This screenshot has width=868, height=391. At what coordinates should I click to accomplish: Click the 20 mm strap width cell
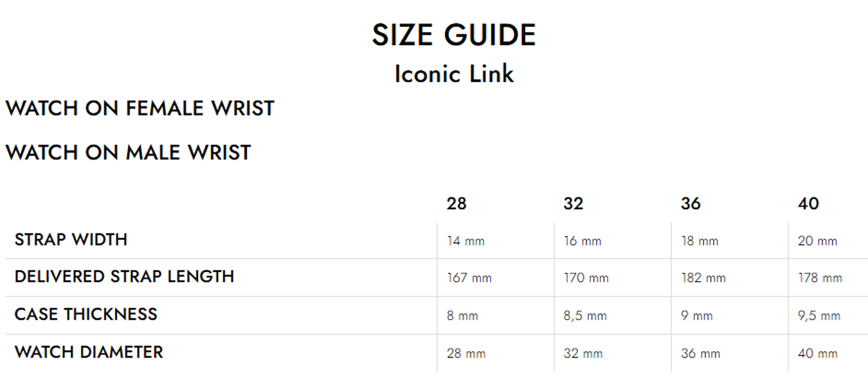pyautogui.click(x=817, y=241)
